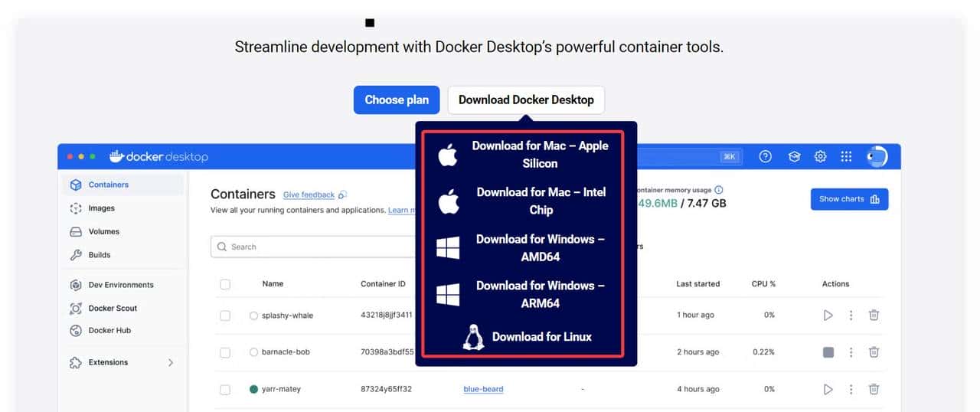Click the memory usage info icon

[718, 190]
